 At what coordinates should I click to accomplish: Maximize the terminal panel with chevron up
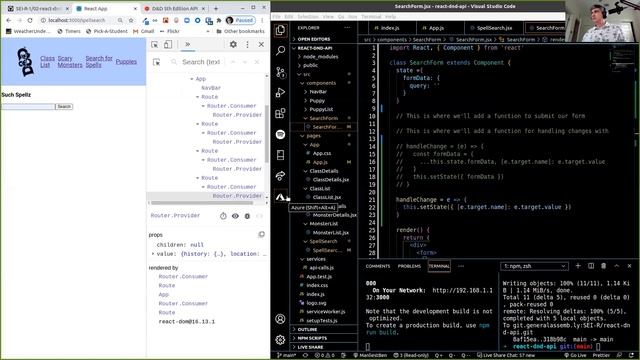(x=616, y=266)
